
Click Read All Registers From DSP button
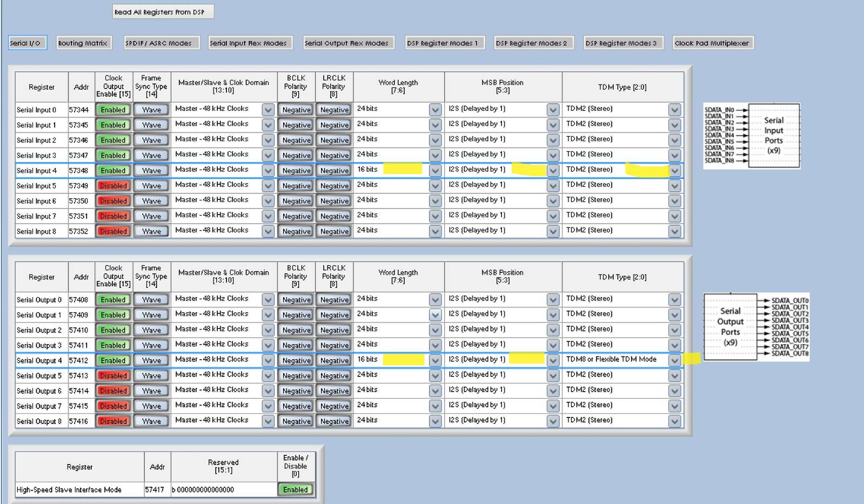pyautogui.click(x=163, y=12)
